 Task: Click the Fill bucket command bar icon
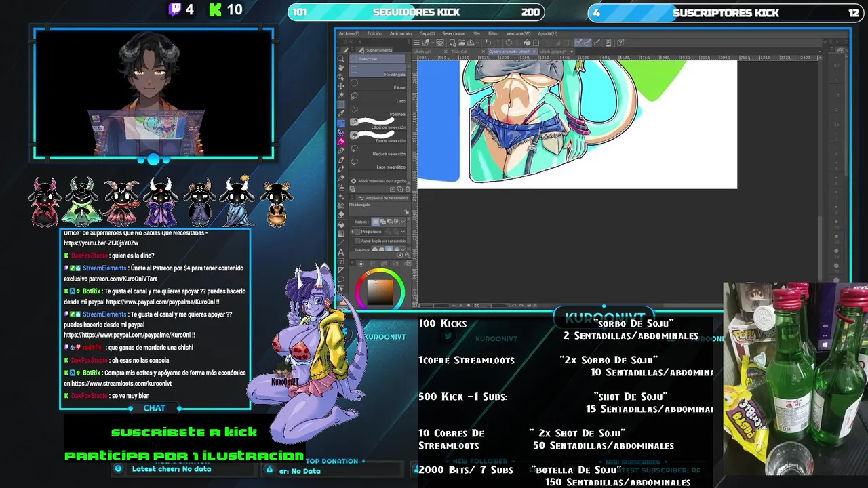(x=527, y=43)
